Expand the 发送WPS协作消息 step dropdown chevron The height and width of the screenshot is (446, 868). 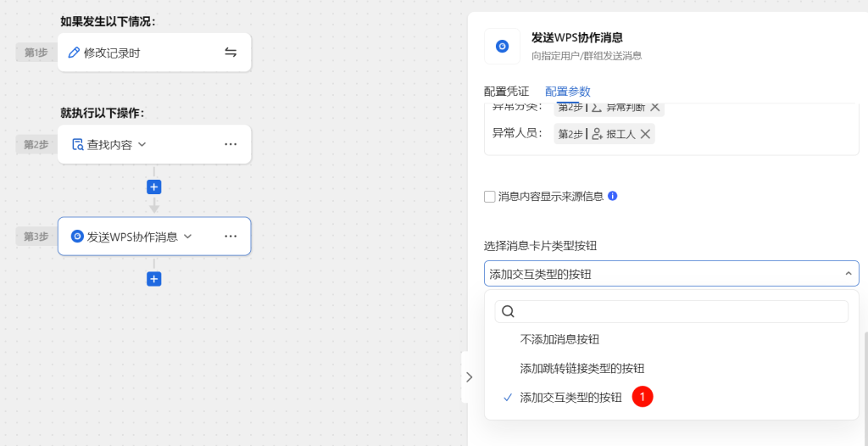tap(187, 237)
